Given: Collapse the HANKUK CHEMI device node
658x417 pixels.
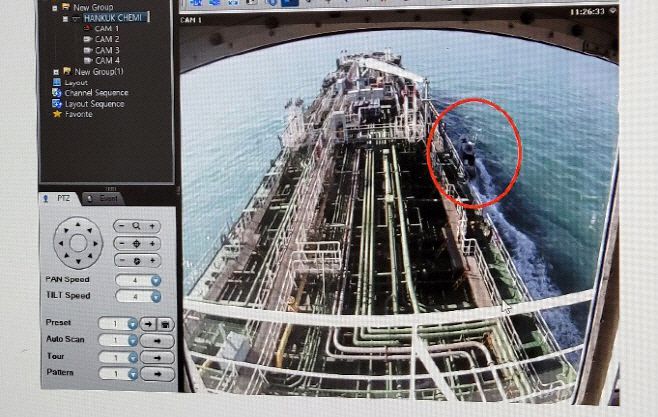Looking at the screenshot, I should (x=65, y=18).
